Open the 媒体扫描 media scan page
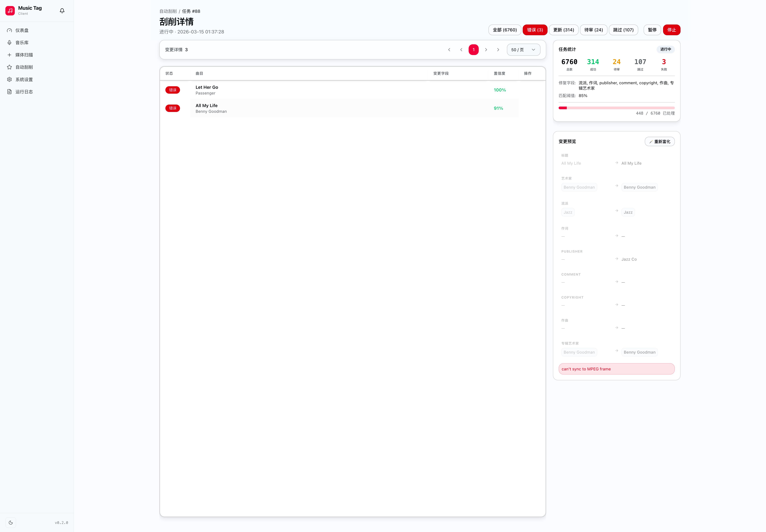 24,55
